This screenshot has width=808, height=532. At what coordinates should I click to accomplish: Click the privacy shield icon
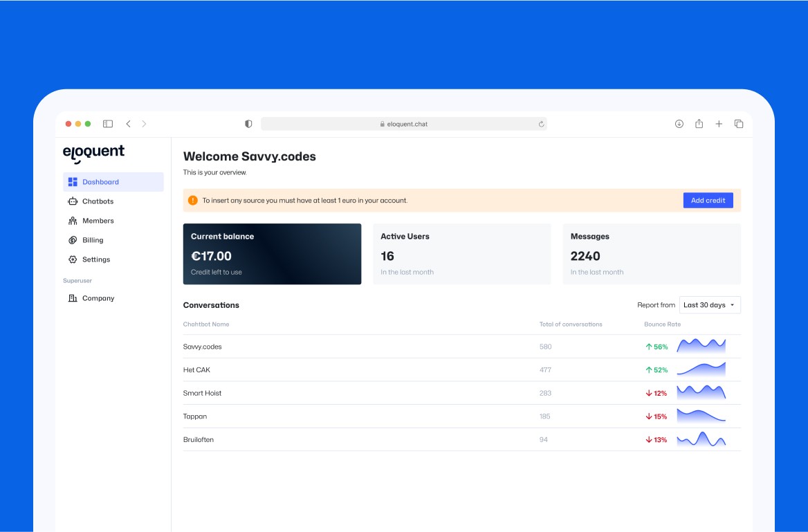(x=248, y=124)
